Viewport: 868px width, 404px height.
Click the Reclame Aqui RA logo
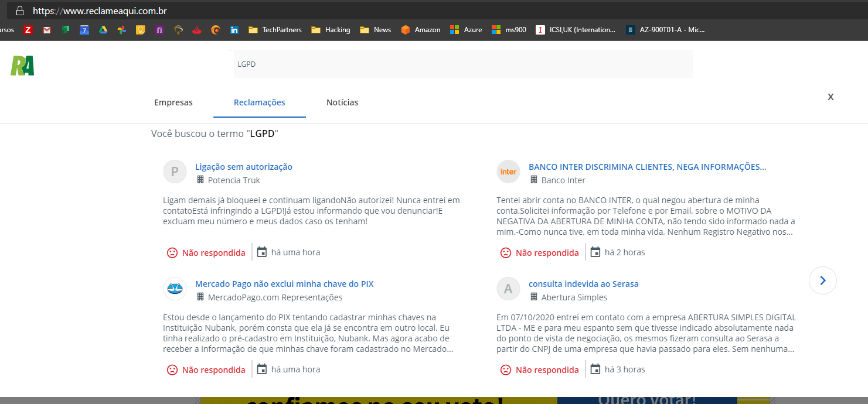point(22,66)
